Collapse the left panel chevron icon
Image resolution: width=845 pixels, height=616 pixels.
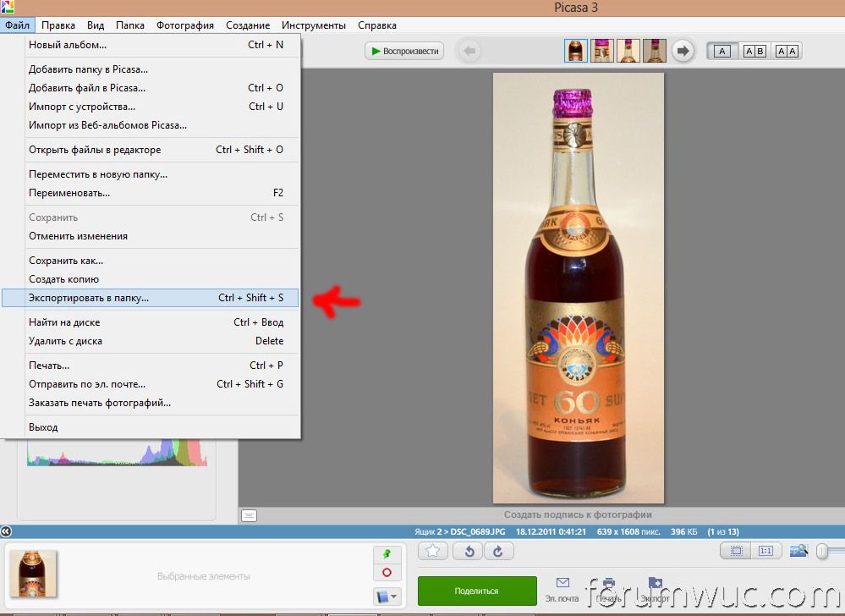(x=5, y=531)
